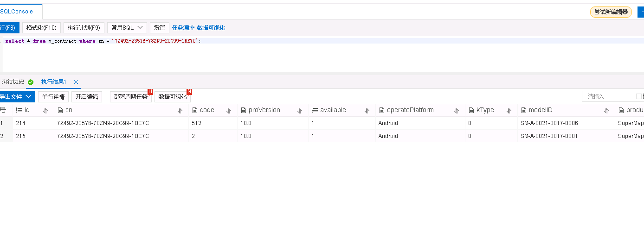Sort results by the id column
The image size is (644, 252).
pos(45,111)
